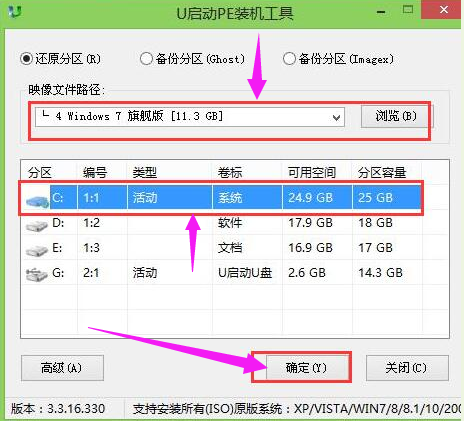Click the 版本：3.3.16.330 status text
This screenshot has height=421, width=464.
58,408
